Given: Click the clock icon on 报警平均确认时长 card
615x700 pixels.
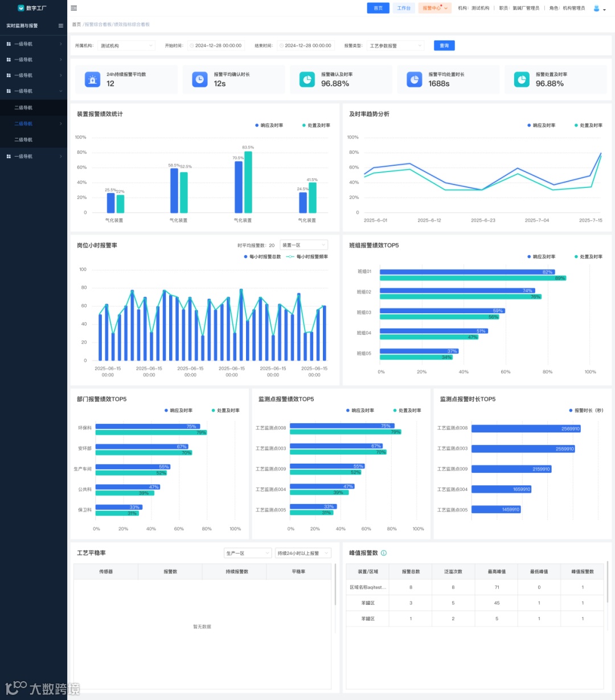Looking at the screenshot, I should pos(200,79).
